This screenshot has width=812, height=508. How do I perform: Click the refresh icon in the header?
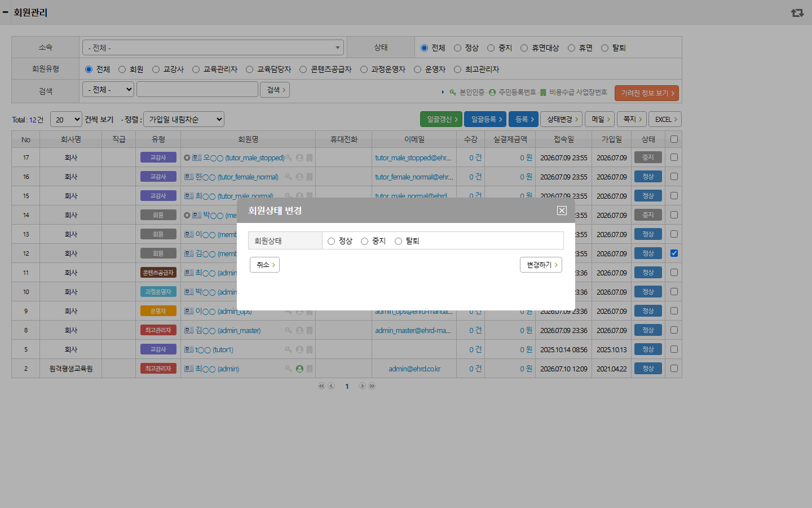[x=797, y=12]
